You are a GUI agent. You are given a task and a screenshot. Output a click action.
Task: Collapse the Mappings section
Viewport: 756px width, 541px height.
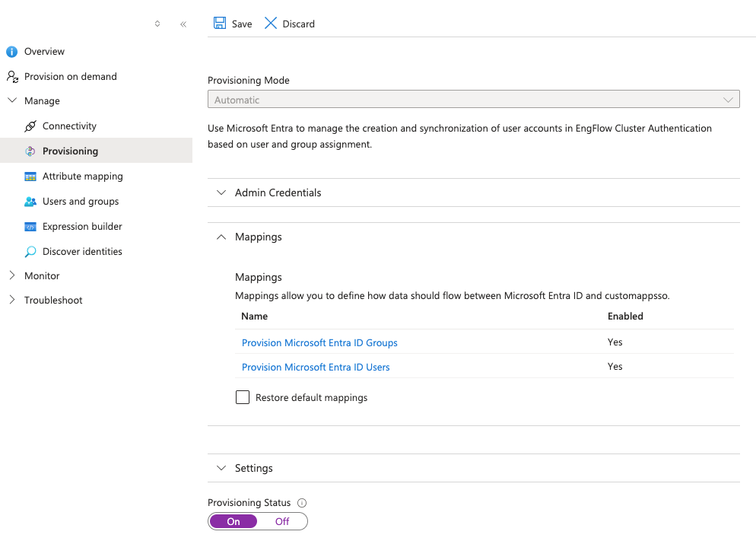474,237
